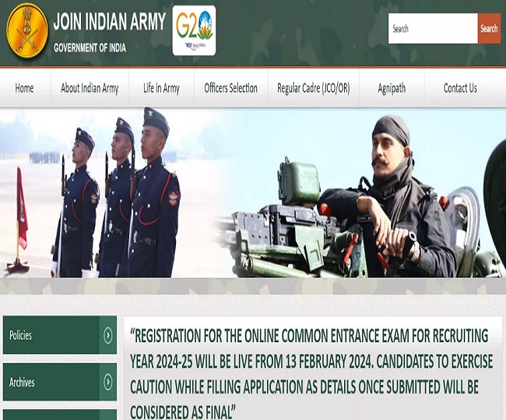Focus the Search text field

point(432,29)
